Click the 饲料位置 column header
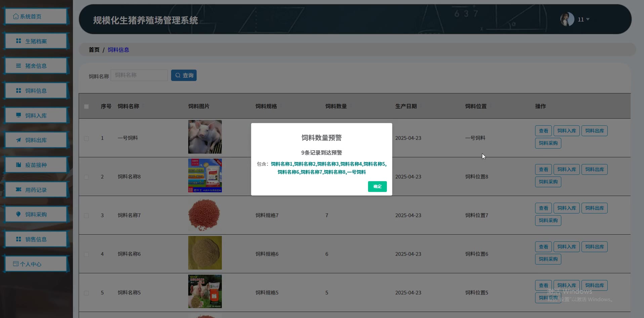Viewport: 644px width, 318px height. pyautogui.click(x=476, y=106)
